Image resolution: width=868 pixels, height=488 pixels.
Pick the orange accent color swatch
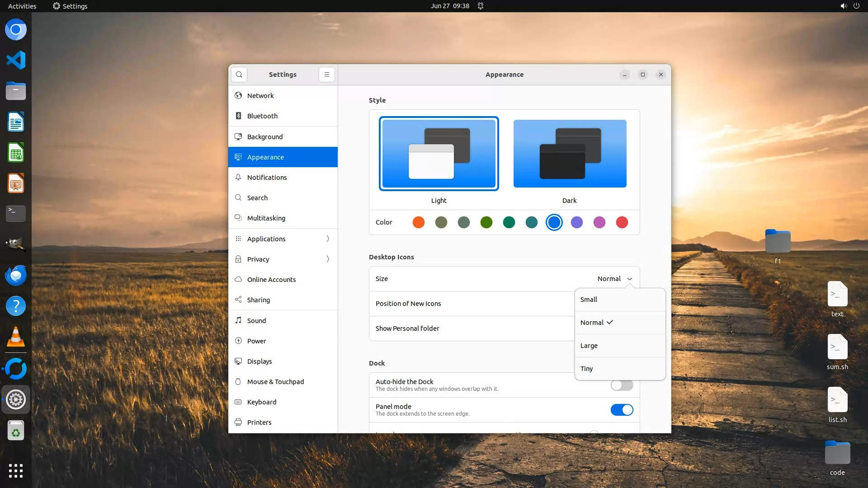[x=419, y=222]
